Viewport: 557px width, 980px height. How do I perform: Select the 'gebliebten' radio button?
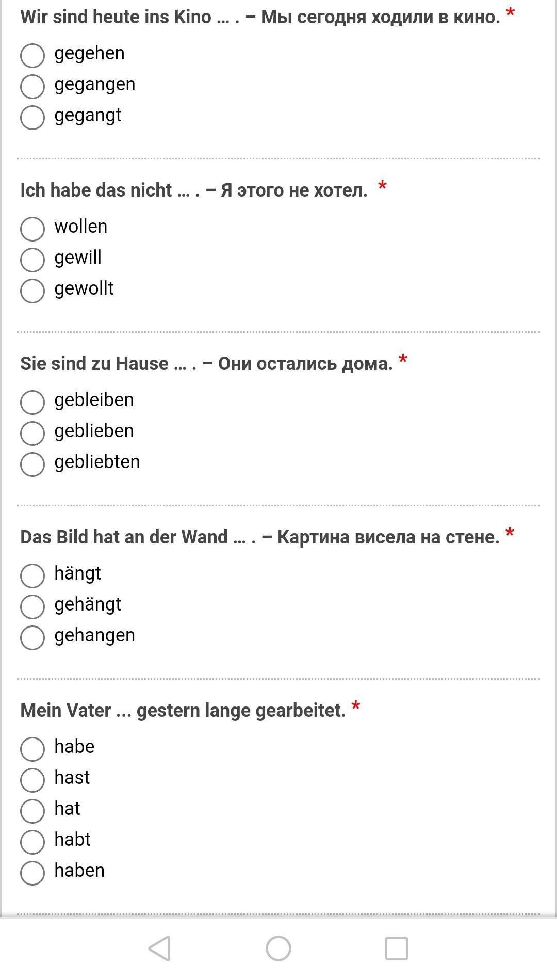(32, 464)
